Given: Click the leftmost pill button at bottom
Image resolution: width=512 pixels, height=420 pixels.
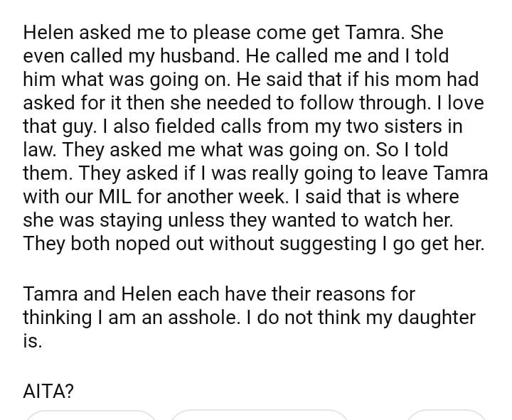Looking at the screenshot, I should click(90, 415).
